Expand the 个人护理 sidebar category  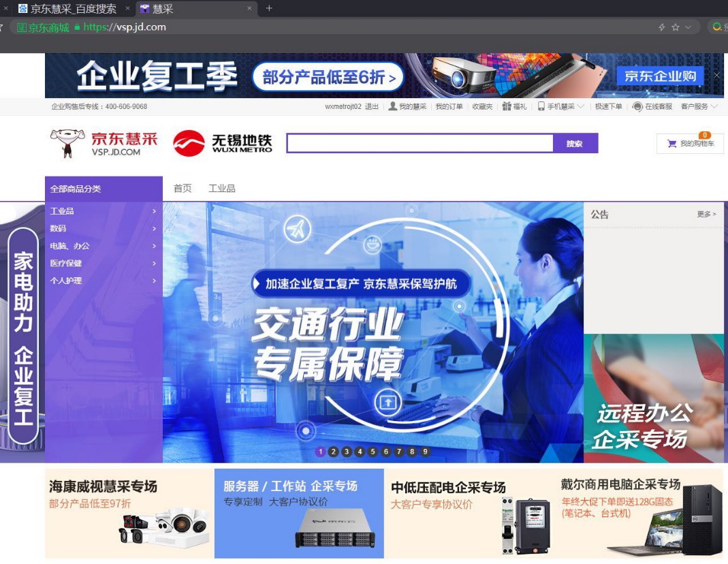tap(104, 281)
